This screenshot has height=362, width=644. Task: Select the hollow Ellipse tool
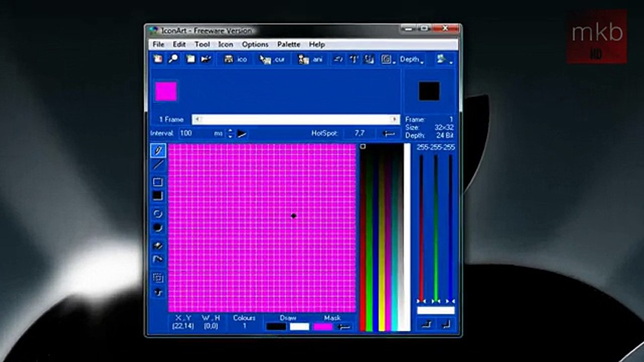pos(158,214)
